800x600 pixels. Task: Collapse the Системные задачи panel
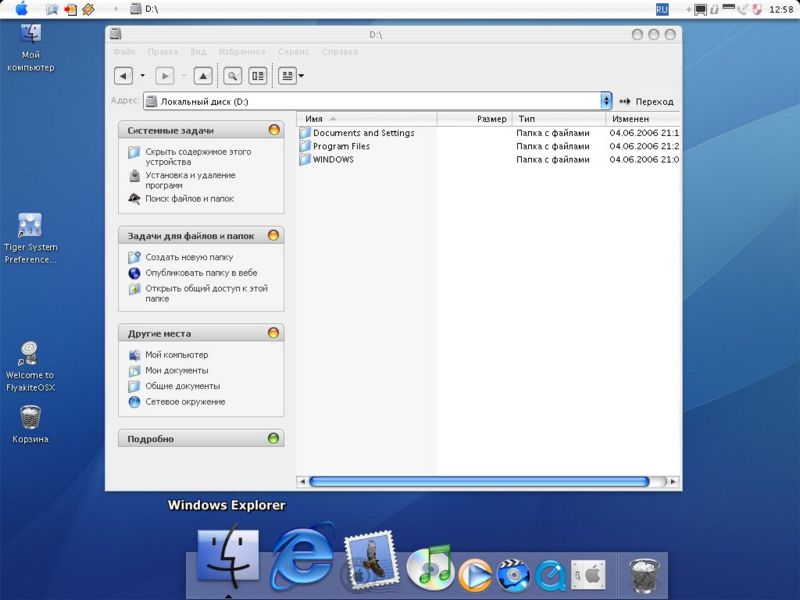(274, 130)
